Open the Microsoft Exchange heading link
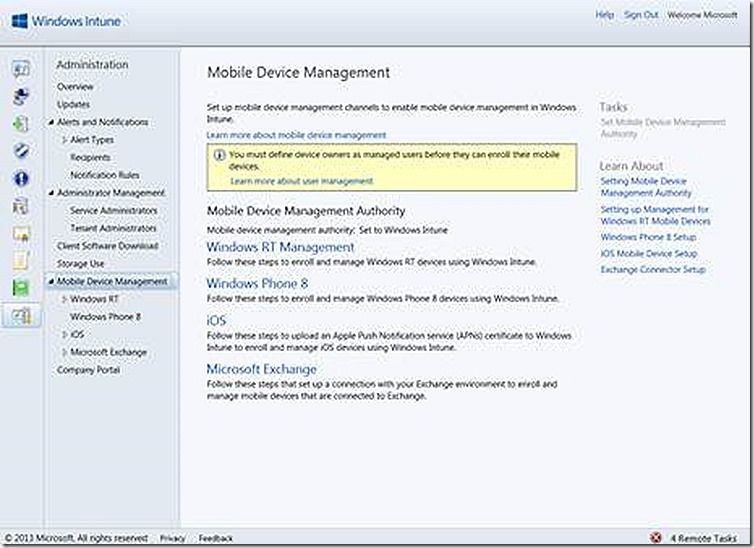Image resolution: width=754 pixels, height=548 pixels. pos(261,369)
